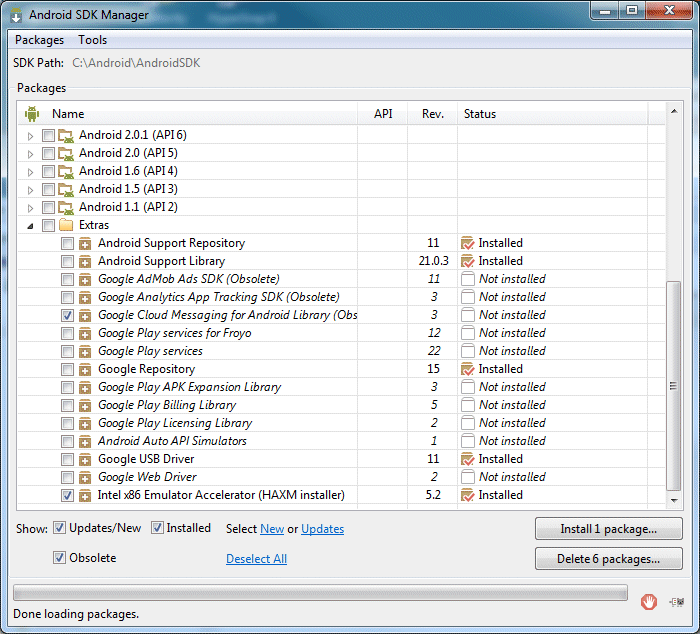Screen dimensions: 700x634
Task: Click package icon for Android Auto API Simulators
Action: point(85,442)
